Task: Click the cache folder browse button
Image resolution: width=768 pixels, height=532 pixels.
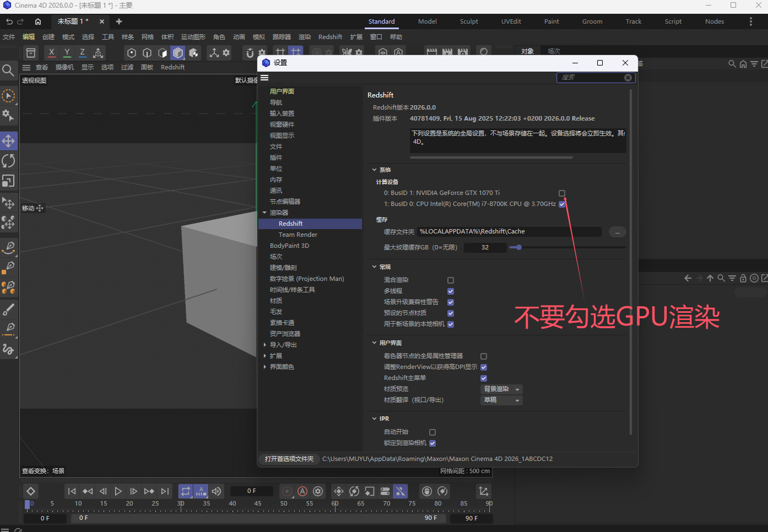Action: [x=618, y=232]
